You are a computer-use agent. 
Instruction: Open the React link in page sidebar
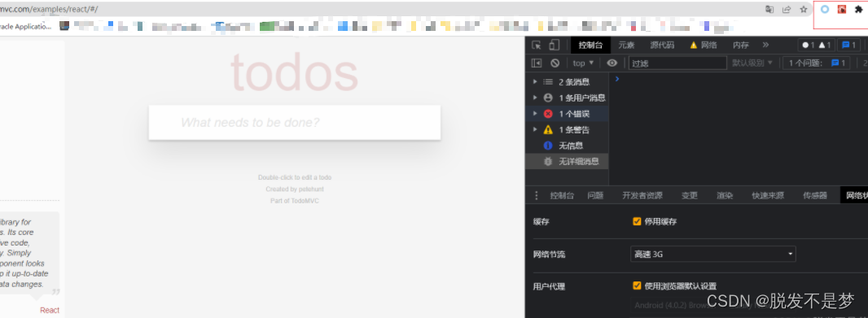click(x=50, y=310)
